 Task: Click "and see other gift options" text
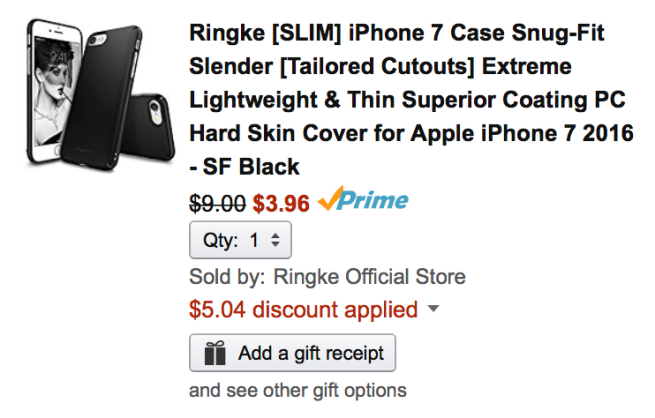coord(297,389)
